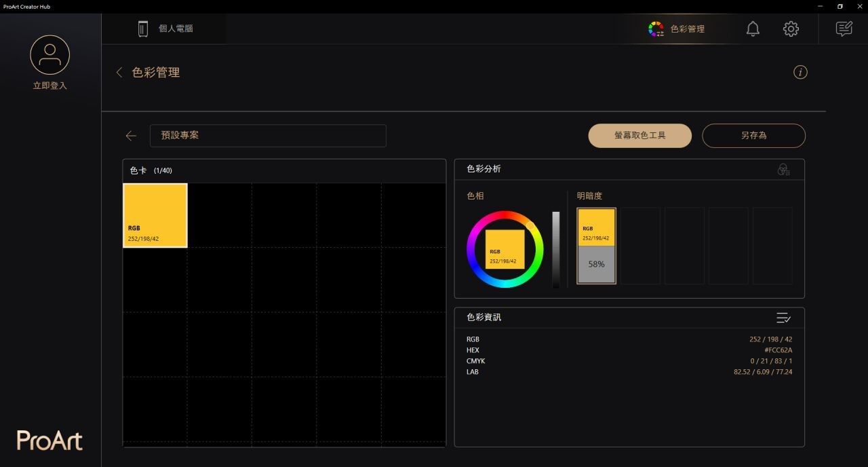Image resolution: width=868 pixels, height=467 pixels.
Task: Click the 預設專案 project name field
Action: (x=268, y=136)
